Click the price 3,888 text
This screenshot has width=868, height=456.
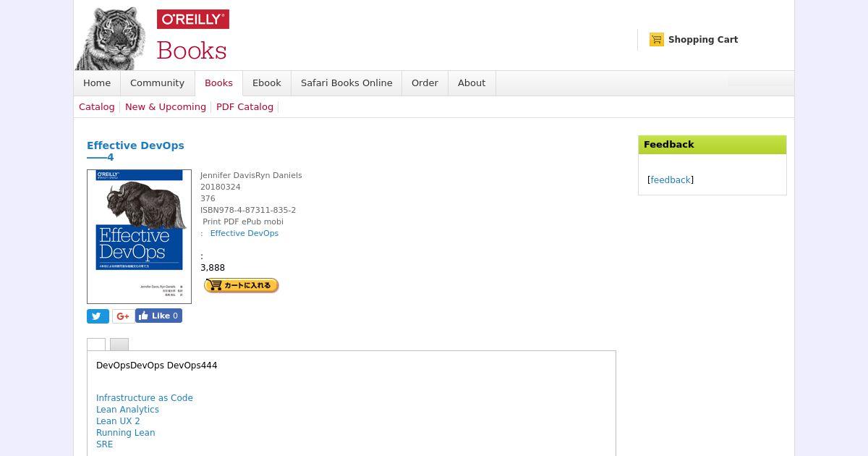[x=213, y=268]
